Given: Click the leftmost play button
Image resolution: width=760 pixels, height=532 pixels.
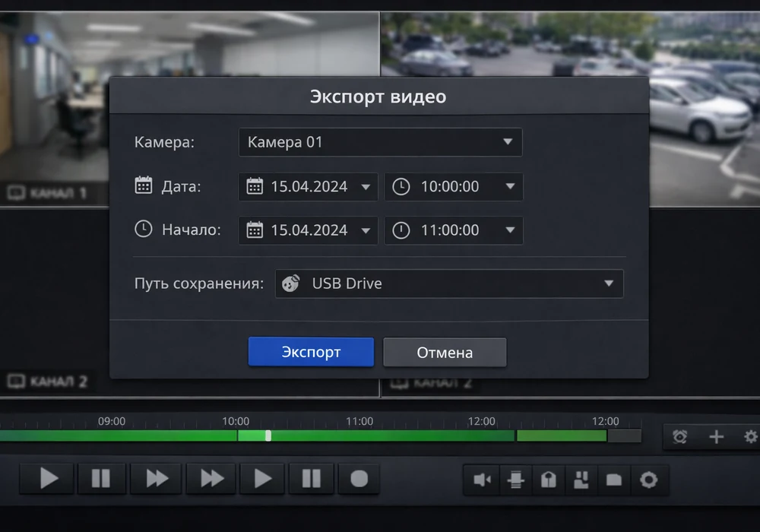Looking at the screenshot, I should pyautogui.click(x=47, y=479).
